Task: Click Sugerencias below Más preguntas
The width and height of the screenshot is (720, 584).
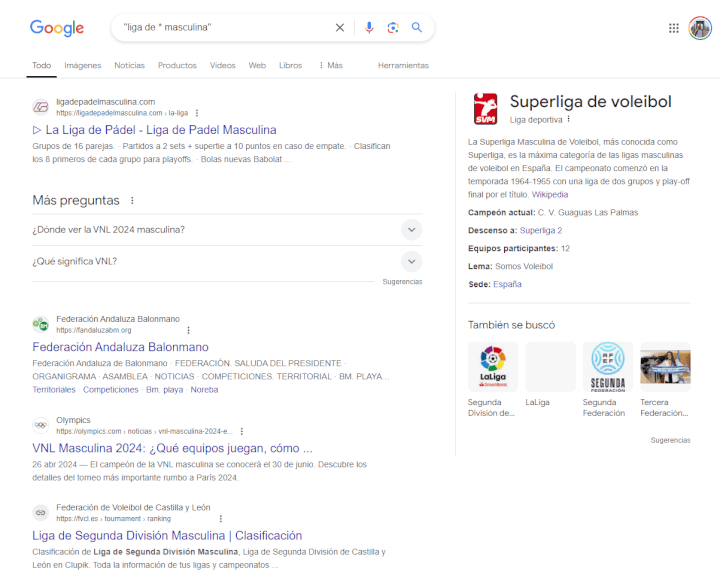Action: click(402, 281)
